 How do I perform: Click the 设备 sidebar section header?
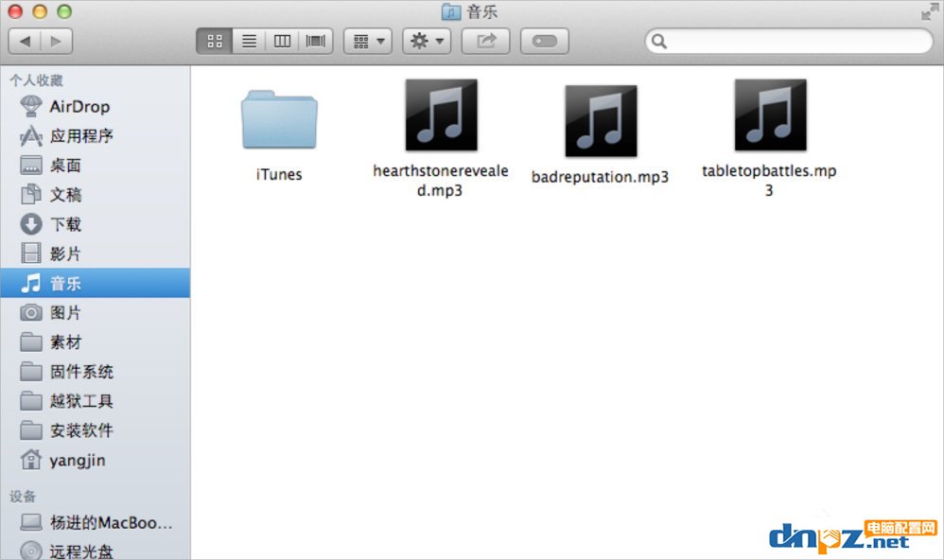click(x=23, y=497)
